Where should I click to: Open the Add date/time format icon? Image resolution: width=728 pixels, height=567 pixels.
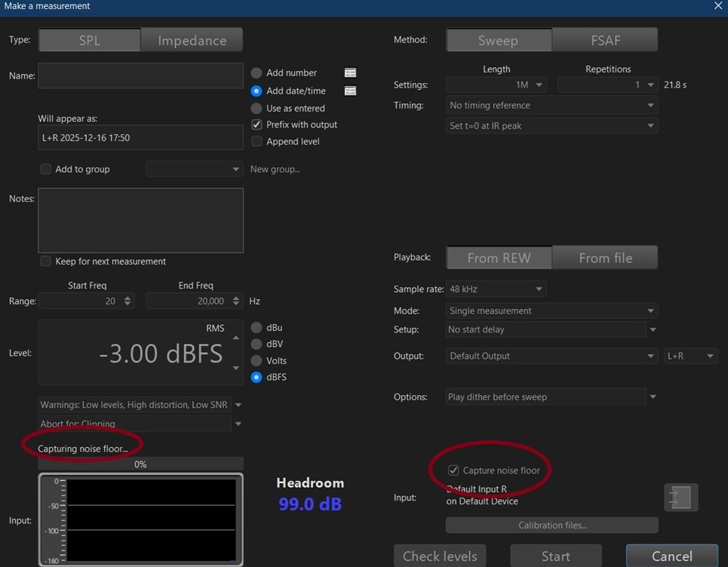350,90
